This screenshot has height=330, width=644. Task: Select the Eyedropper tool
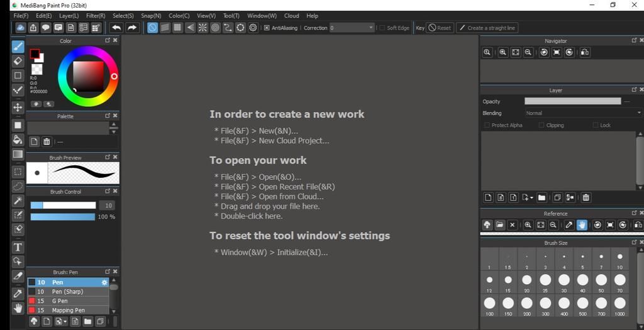click(x=18, y=294)
